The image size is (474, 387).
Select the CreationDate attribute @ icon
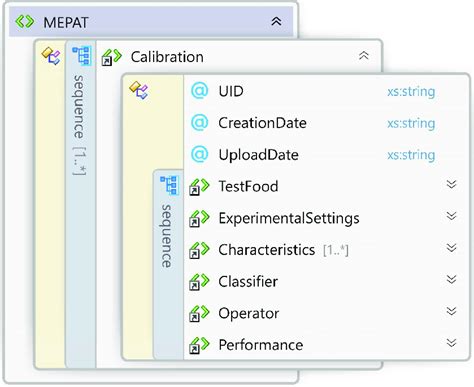coord(200,123)
